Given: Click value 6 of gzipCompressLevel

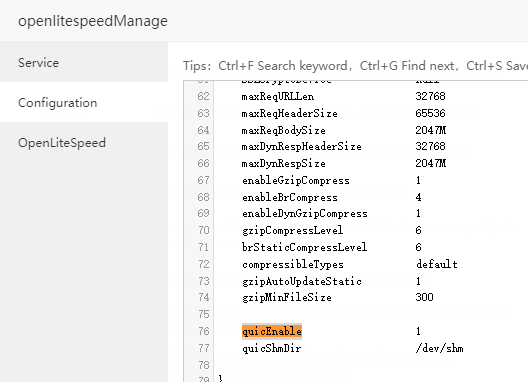Looking at the screenshot, I should [418, 230].
